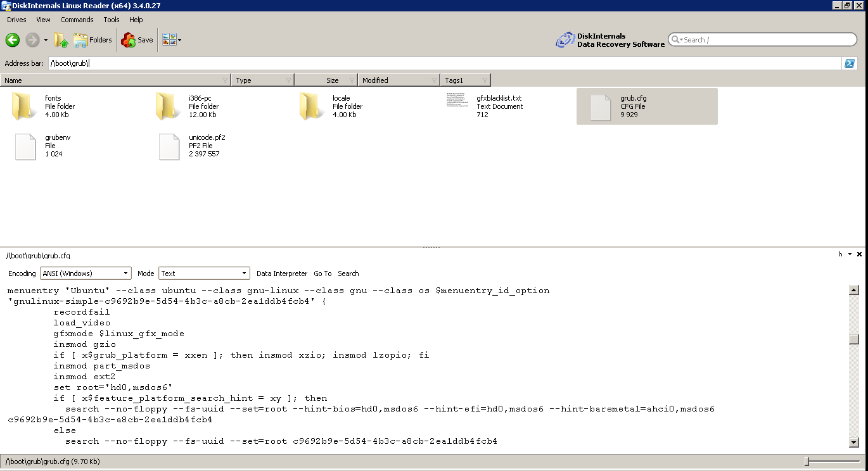
Task: Select the fonts folder icon
Action: tap(25, 106)
